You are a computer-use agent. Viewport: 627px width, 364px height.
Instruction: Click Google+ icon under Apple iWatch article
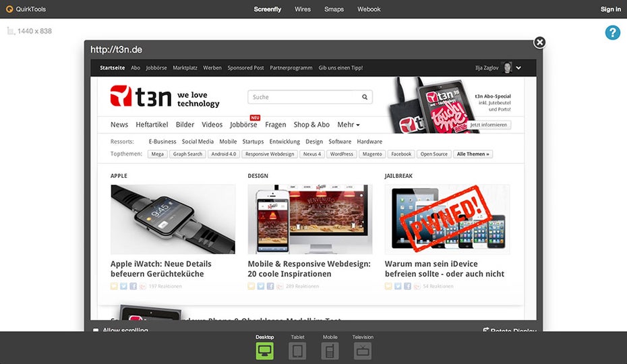coord(143,286)
